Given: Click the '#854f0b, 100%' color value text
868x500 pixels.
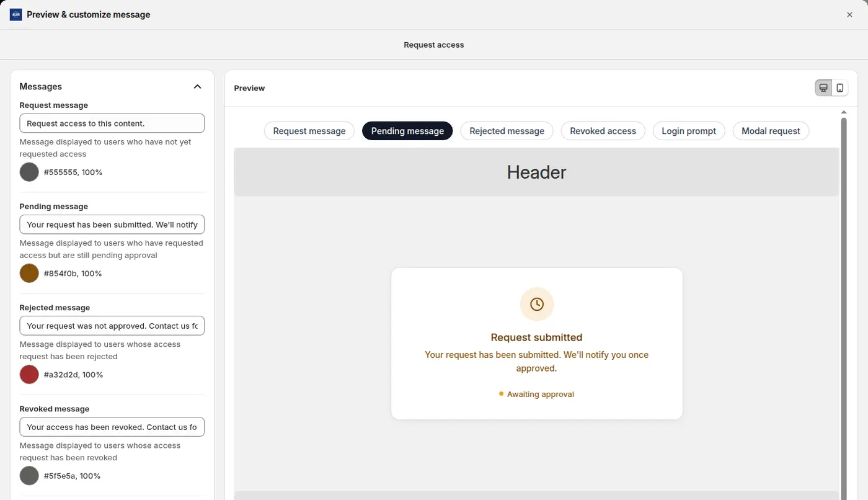Looking at the screenshot, I should point(73,273).
